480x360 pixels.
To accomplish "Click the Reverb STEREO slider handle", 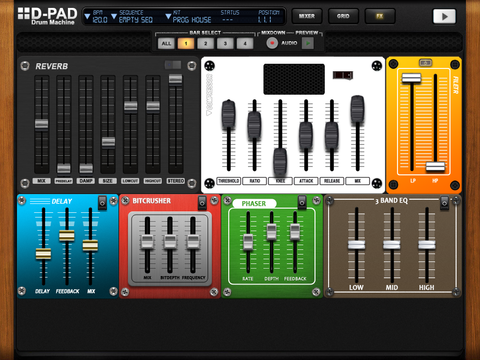I will tap(175, 79).
